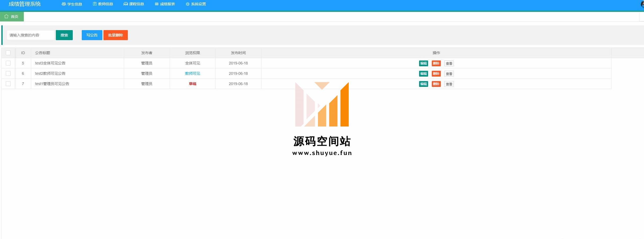Click the 全体可见 permission label

click(193, 63)
